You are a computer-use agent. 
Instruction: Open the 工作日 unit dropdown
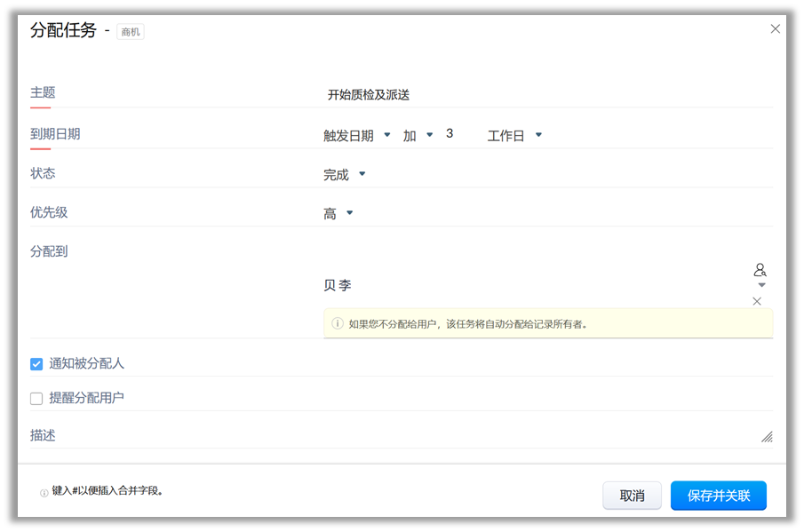pos(514,136)
